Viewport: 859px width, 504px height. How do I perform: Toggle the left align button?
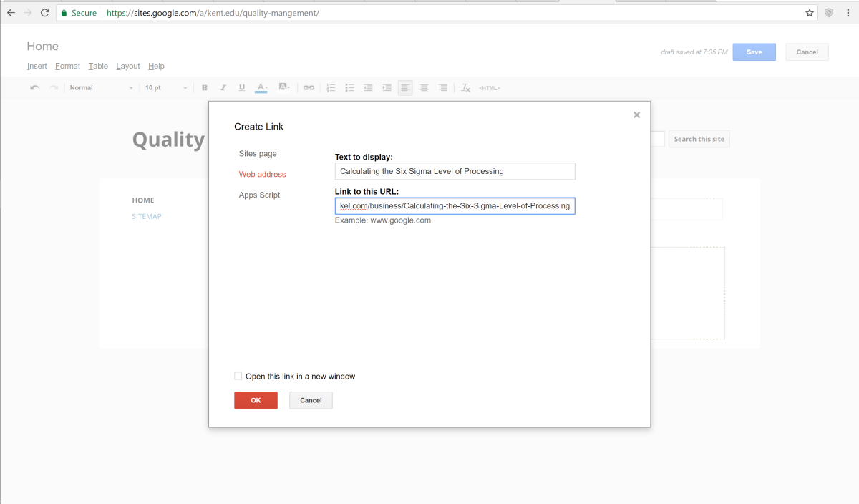click(406, 88)
